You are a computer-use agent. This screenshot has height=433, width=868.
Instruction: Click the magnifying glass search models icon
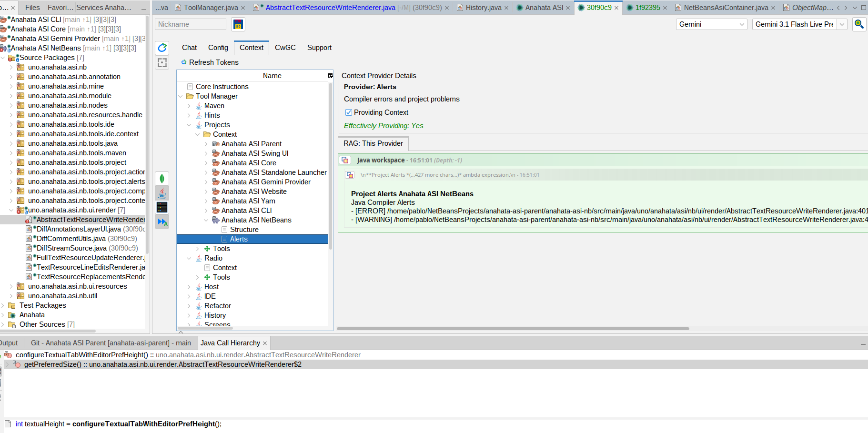[x=859, y=24]
